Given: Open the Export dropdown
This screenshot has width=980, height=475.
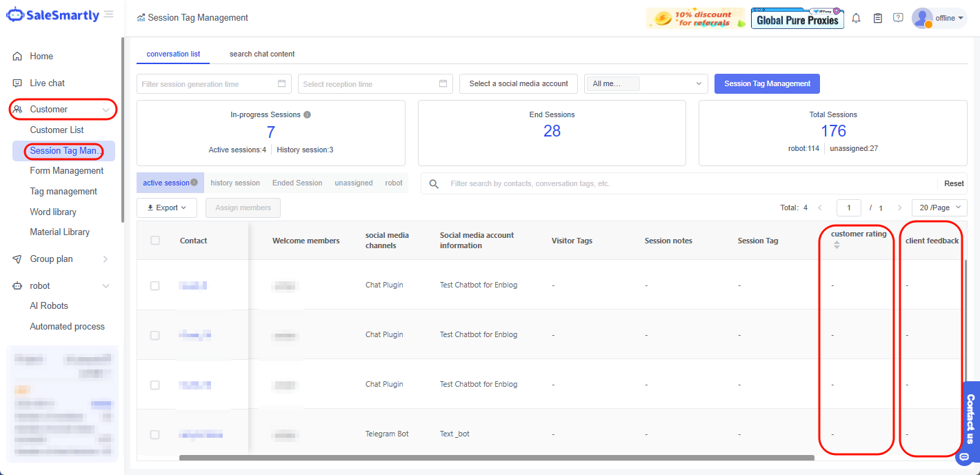Looking at the screenshot, I should [167, 208].
